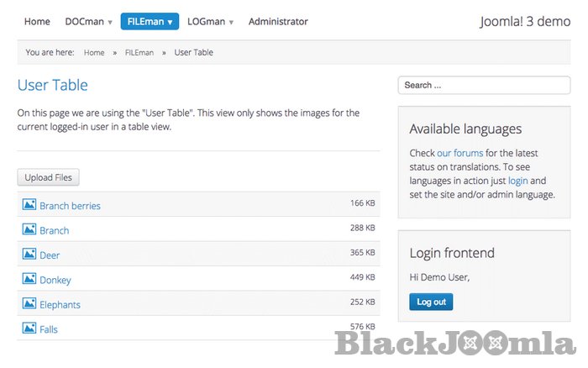Screen dimensions: 588x368
Task: Open the 'our forums' link
Action: [459, 154]
